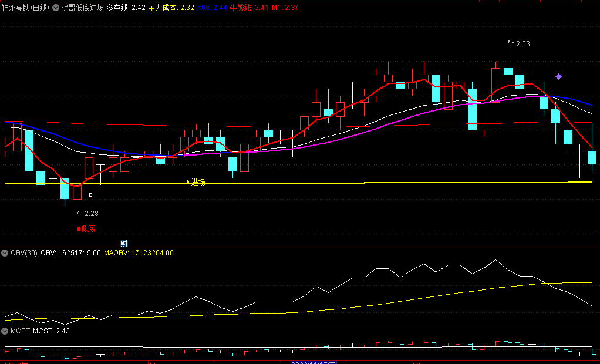This screenshot has width=600, height=364.
Task: Click the MAOBV: 17123264.00 value
Action: point(139,253)
